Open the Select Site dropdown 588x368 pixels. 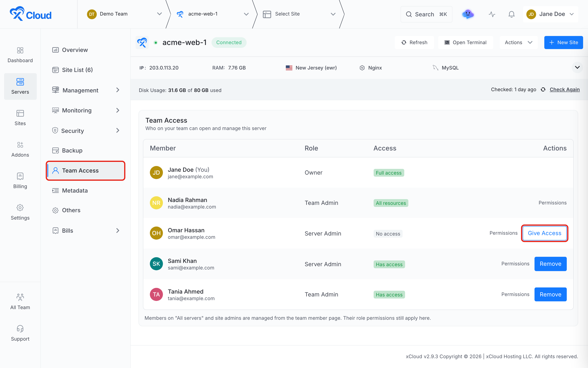pyautogui.click(x=299, y=14)
